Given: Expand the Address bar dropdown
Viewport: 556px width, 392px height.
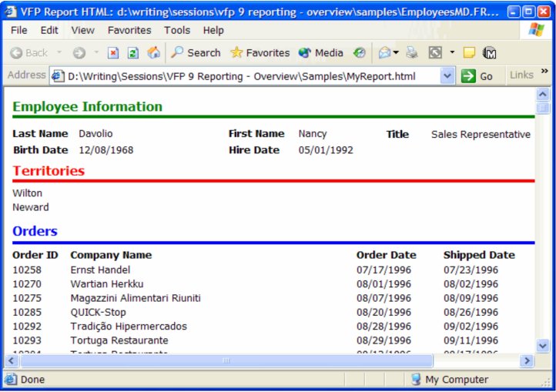Looking at the screenshot, I should [447, 76].
